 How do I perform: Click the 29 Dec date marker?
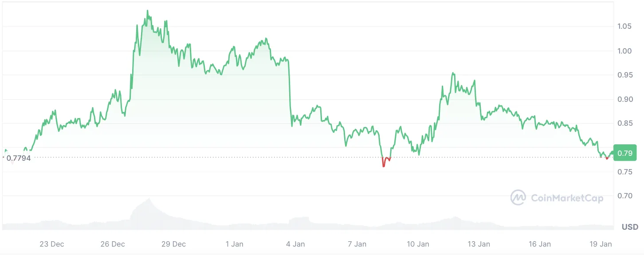pyautogui.click(x=173, y=244)
